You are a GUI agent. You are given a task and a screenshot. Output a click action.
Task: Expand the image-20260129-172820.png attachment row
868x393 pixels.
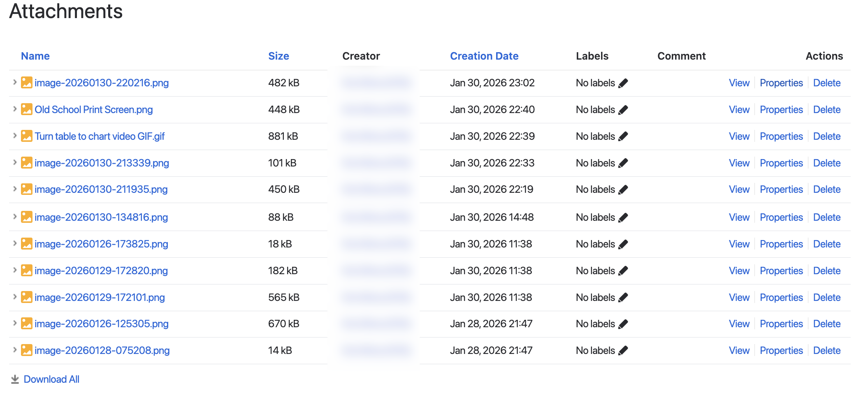(x=15, y=270)
